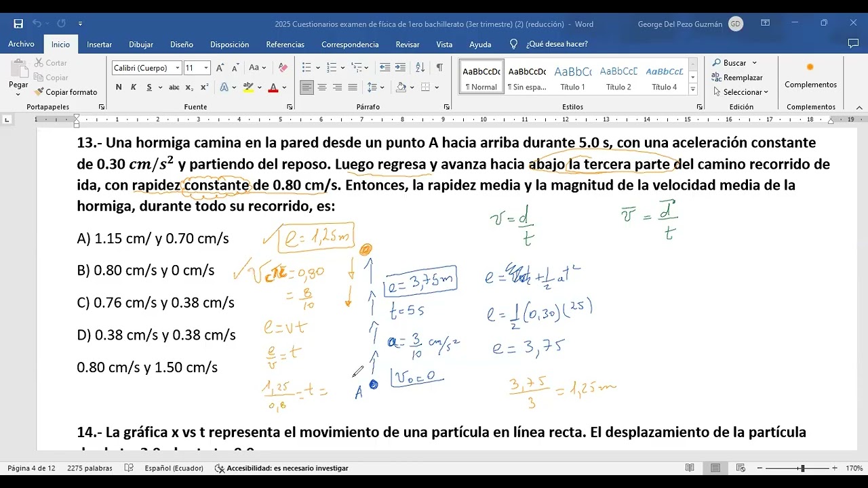Center-align the paragraph

click(x=322, y=87)
